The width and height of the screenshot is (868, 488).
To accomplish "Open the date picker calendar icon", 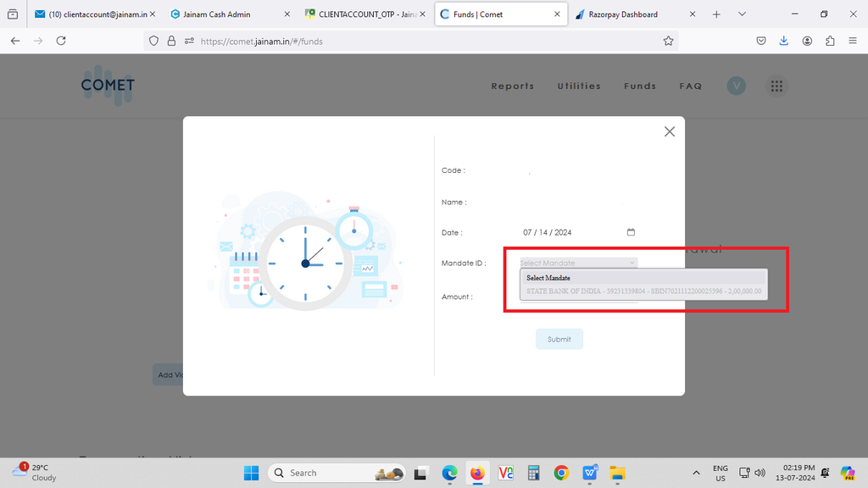I will pos(631,232).
